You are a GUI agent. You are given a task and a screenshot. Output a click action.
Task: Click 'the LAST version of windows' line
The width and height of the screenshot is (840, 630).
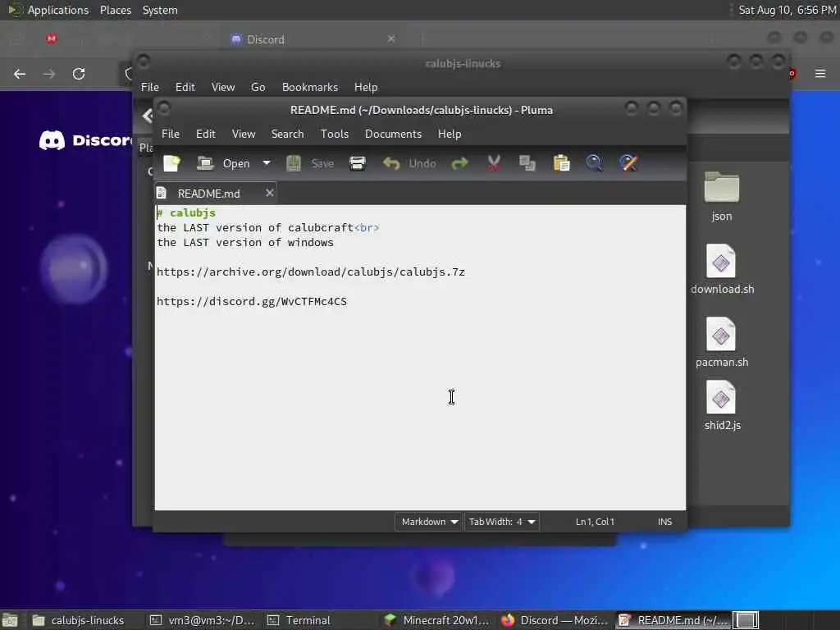[x=244, y=243]
